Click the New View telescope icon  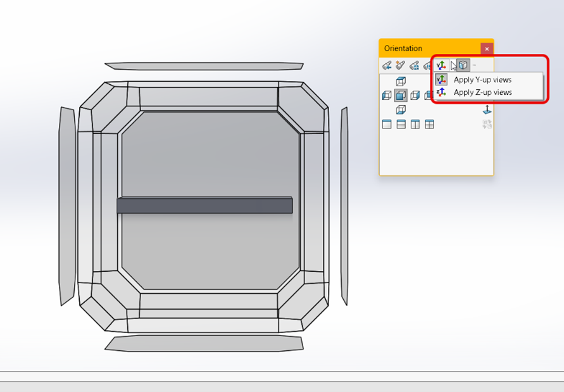(x=400, y=65)
